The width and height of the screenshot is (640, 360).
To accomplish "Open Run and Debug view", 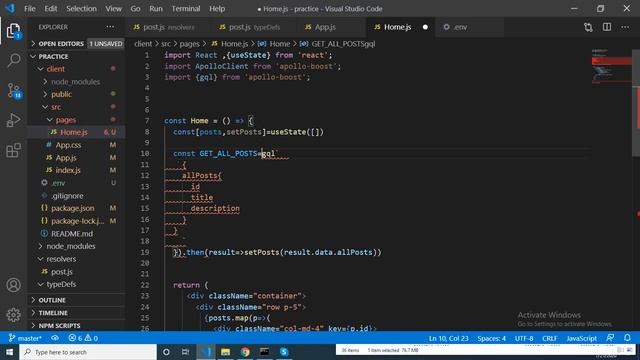I will click(x=13, y=120).
